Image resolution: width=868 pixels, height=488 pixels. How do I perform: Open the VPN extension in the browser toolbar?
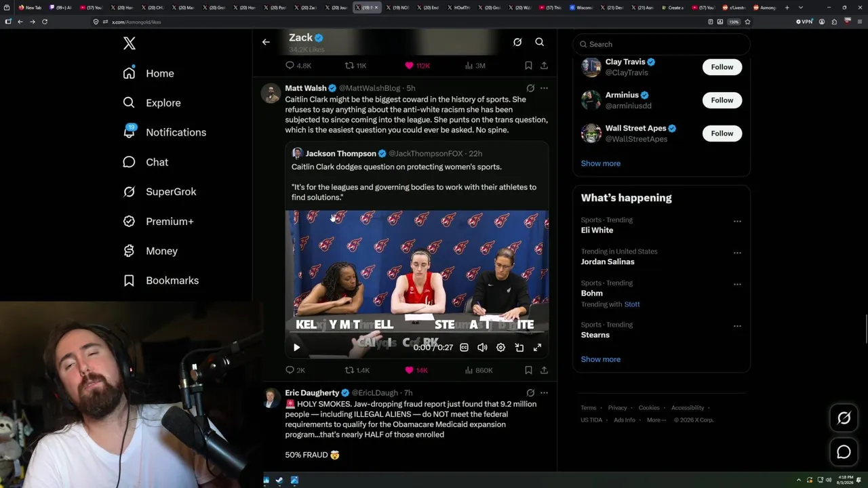tap(804, 22)
